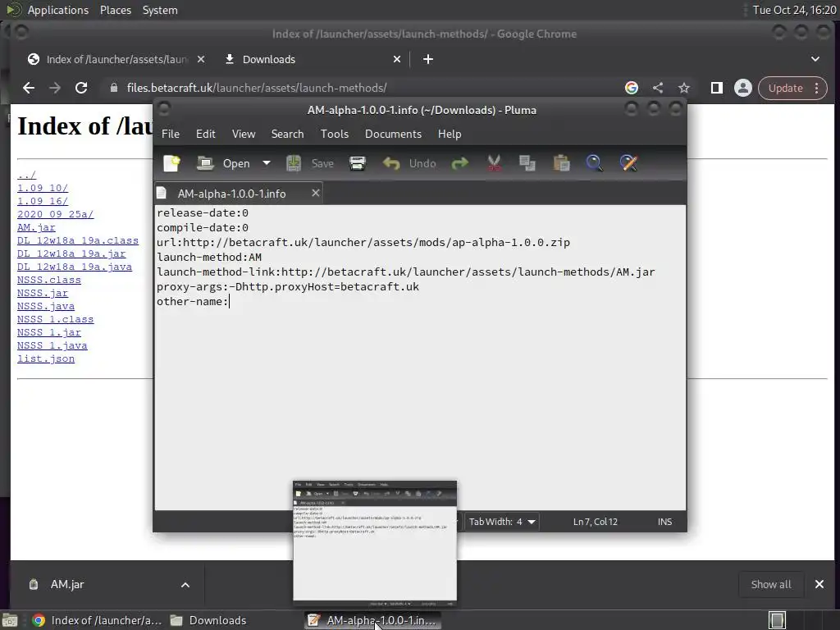Click the share page icon in Chrome
840x630 pixels.
658,88
